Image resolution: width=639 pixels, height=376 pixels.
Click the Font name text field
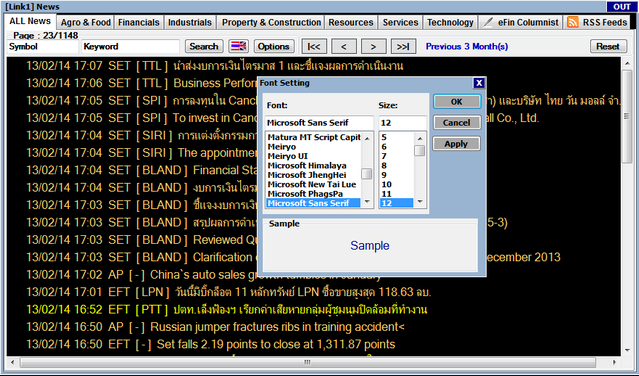coord(319,123)
